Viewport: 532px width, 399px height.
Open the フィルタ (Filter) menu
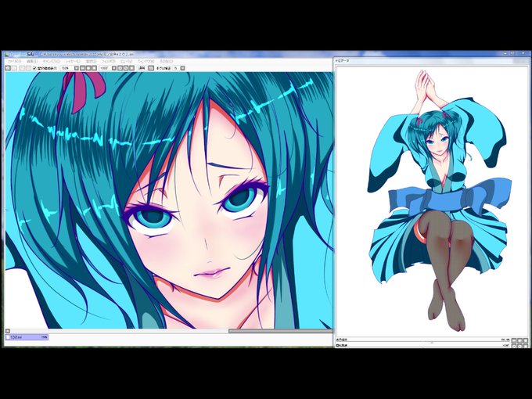(x=109, y=61)
